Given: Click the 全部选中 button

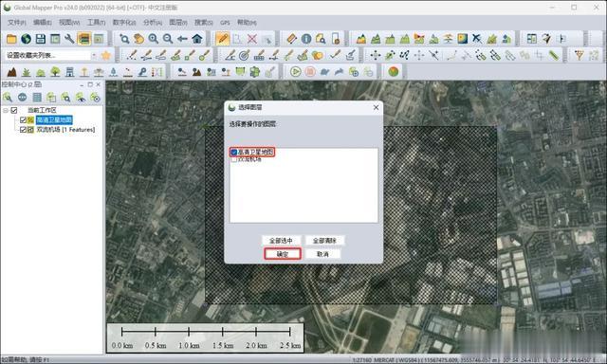Looking at the screenshot, I should coord(281,241).
